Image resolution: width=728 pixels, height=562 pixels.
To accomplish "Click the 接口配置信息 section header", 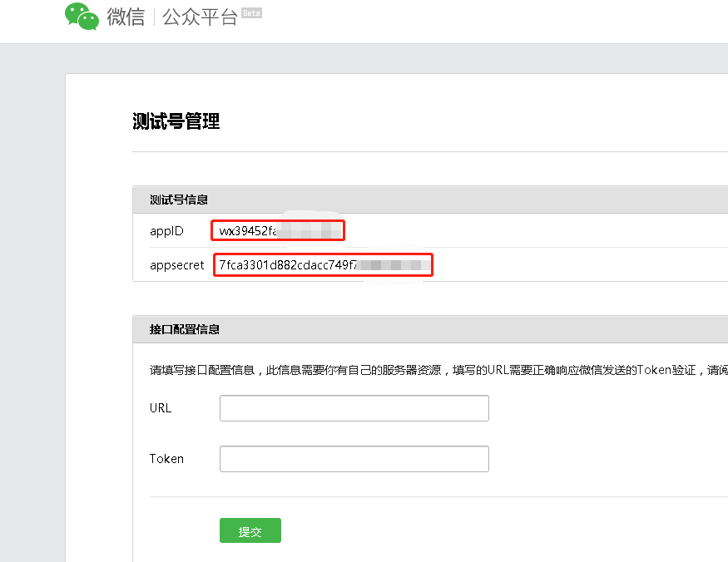I will [184, 329].
